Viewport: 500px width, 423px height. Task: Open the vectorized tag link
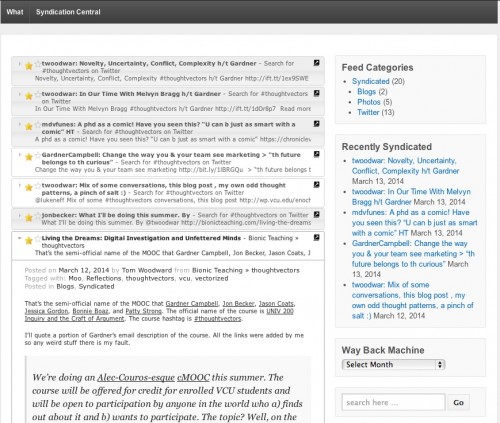212,278
